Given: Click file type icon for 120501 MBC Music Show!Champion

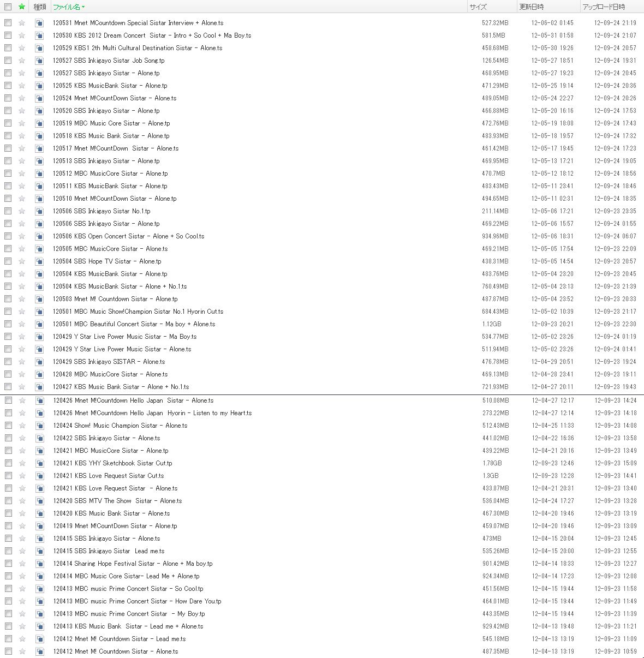Looking at the screenshot, I should pos(39,312).
